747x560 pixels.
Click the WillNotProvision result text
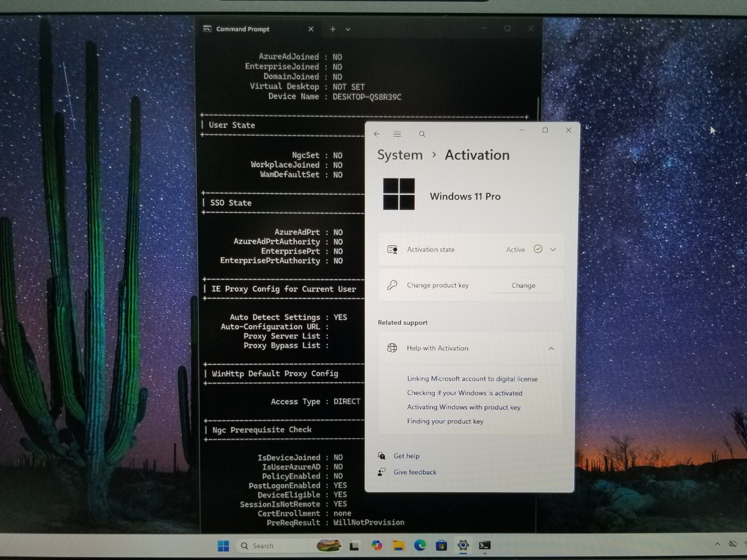click(369, 523)
